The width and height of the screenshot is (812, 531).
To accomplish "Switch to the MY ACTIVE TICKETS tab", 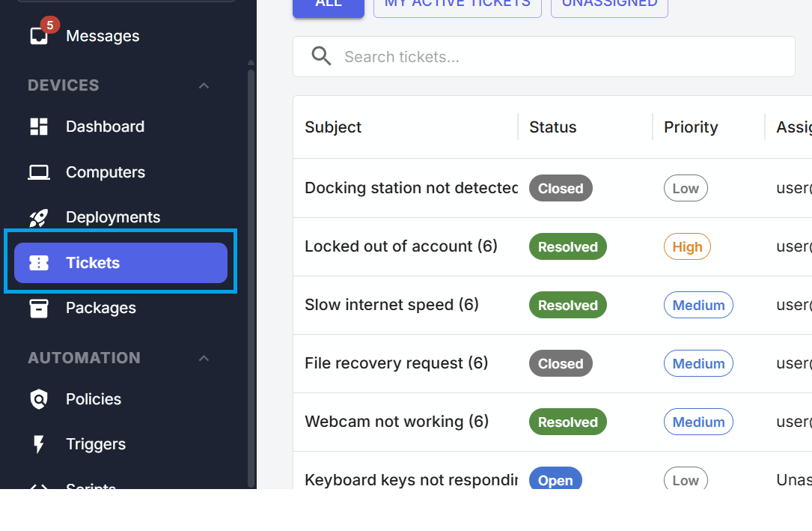I will tap(457, 4).
